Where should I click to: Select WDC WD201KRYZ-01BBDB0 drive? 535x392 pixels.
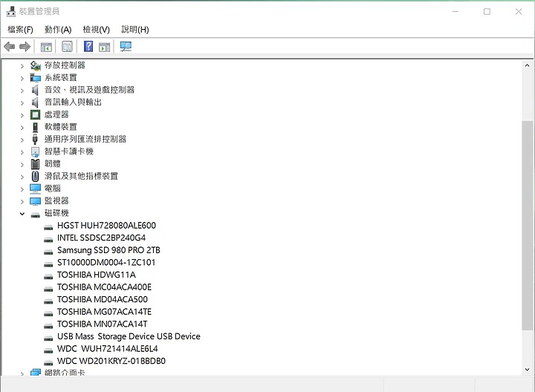(x=111, y=361)
